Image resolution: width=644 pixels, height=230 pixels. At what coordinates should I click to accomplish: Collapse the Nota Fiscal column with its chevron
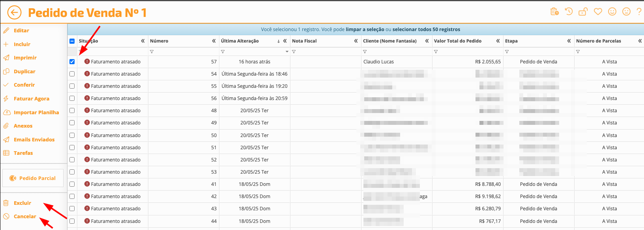tap(356, 41)
